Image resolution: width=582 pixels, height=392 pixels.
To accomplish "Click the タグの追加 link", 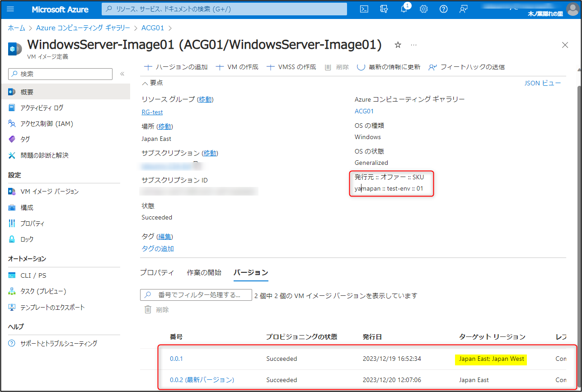I will tap(158, 248).
